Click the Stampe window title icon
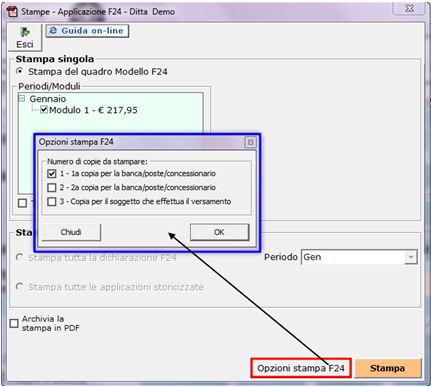 13,12
